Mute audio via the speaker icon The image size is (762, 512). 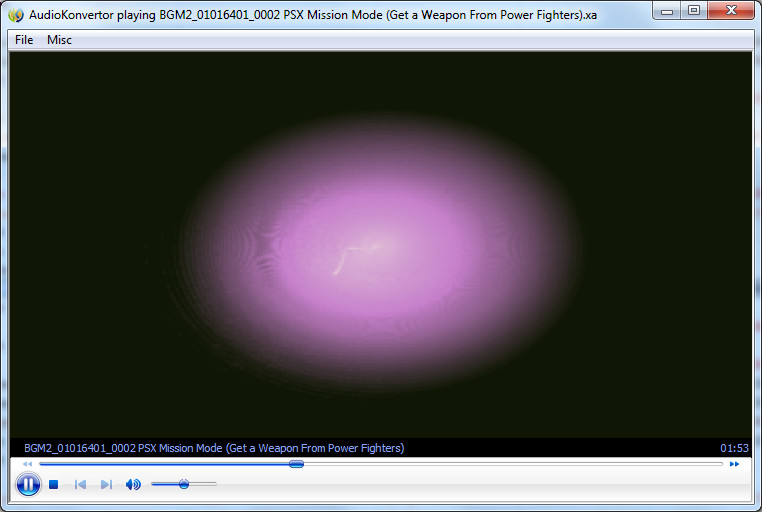click(133, 484)
